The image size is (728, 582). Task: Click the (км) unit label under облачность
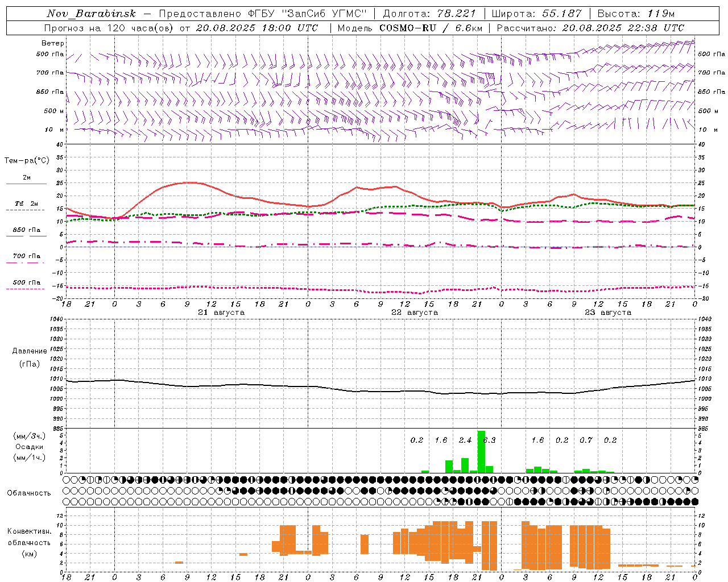click(30, 554)
